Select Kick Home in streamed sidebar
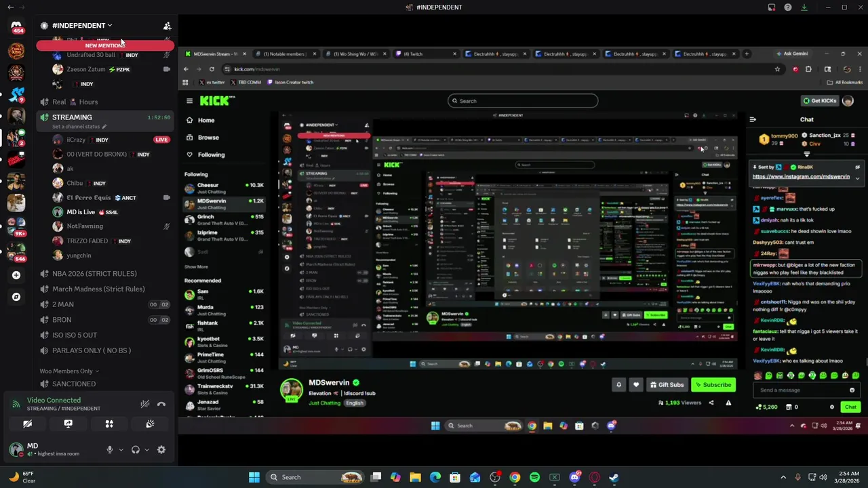 [x=206, y=120]
